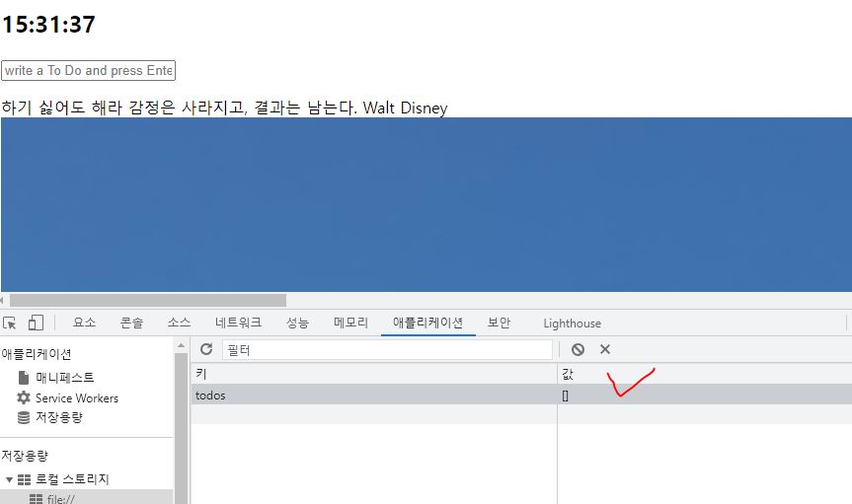The image size is (852, 504).
Task: Click the 15:31:37 clock heading
Action: [x=49, y=25]
